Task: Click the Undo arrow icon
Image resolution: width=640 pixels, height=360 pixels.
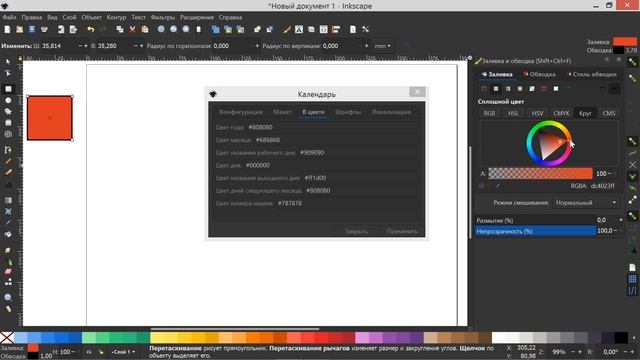Action: click(91, 29)
